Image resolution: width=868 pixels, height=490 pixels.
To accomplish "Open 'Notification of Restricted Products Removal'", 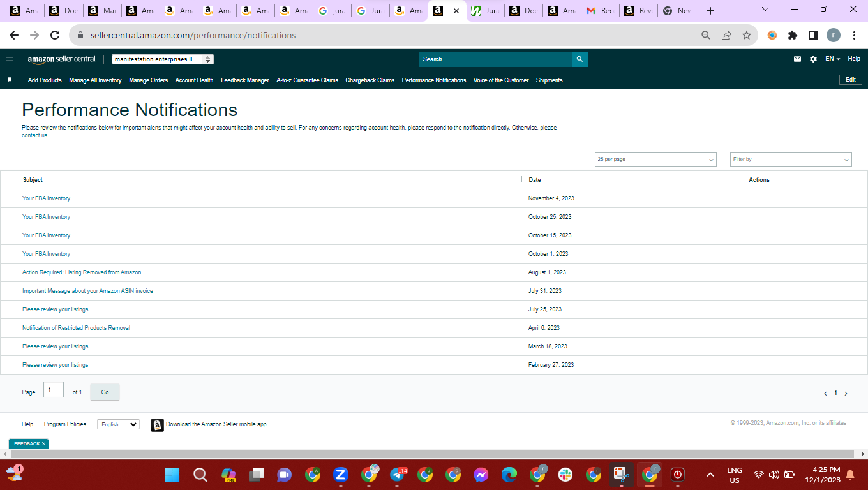I will pyautogui.click(x=76, y=328).
